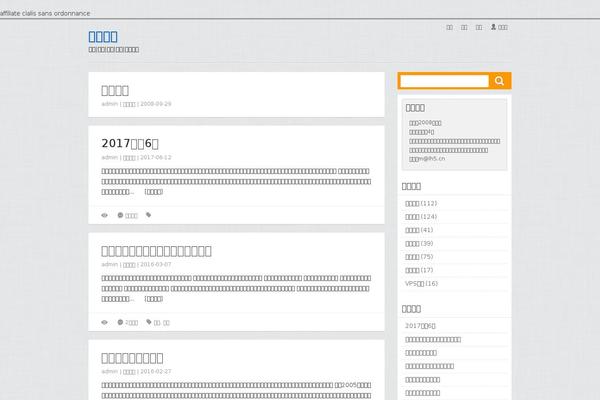The height and width of the screenshot is (400, 600).
Task: Click the date 2016-03-07 post meta
Action: [x=156, y=264]
